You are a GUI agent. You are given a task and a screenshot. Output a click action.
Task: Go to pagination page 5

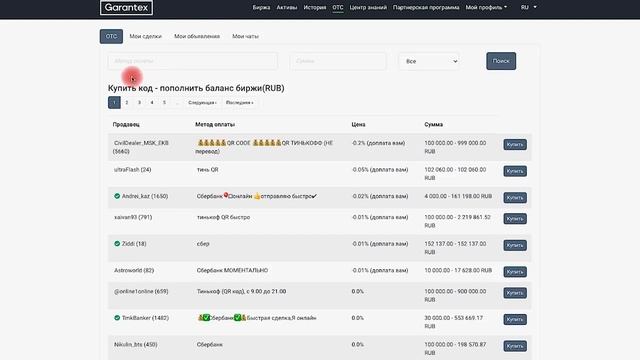tap(164, 102)
